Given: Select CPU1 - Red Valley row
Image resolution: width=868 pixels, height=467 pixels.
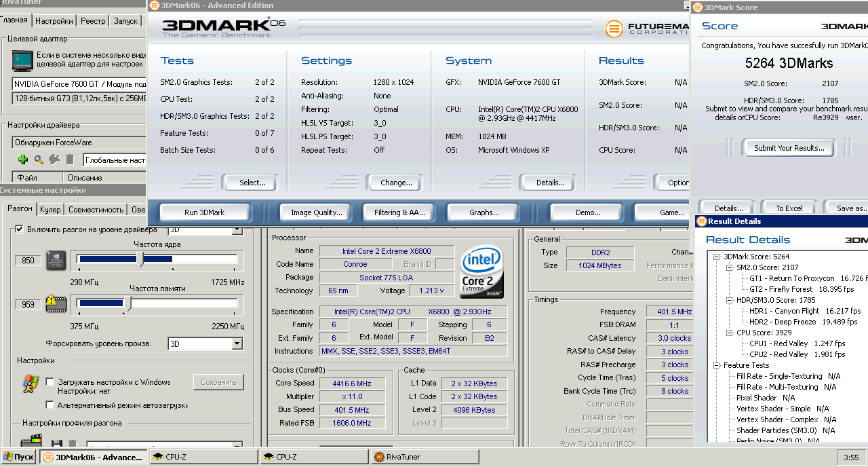Looking at the screenshot, I should click(x=797, y=343).
